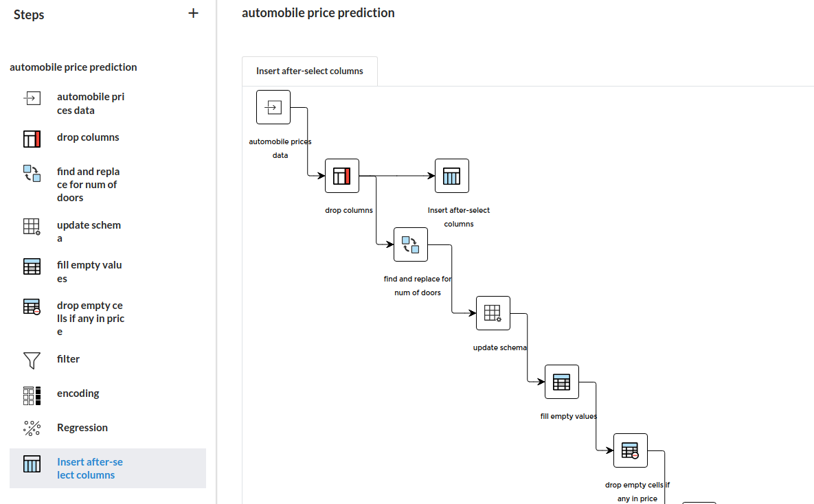Click drop columns step in sidebar list
The height and width of the screenshot is (504, 814).
pyautogui.click(x=88, y=137)
